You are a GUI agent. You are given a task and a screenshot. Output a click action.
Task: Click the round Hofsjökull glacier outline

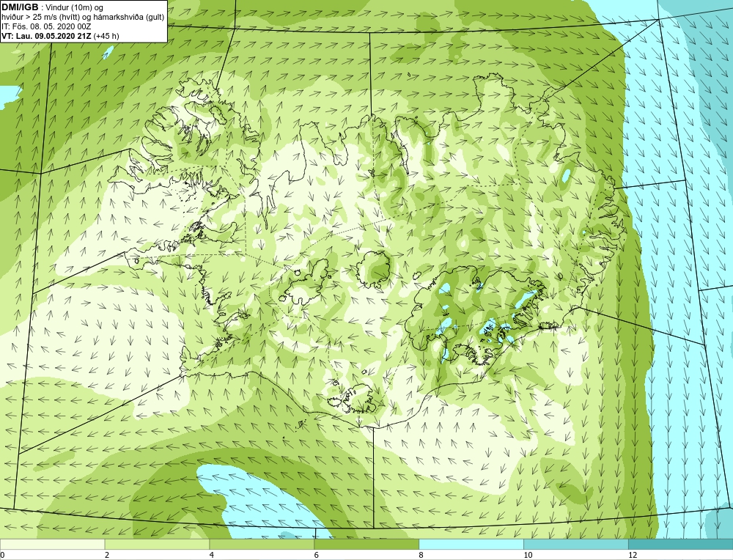(x=374, y=270)
